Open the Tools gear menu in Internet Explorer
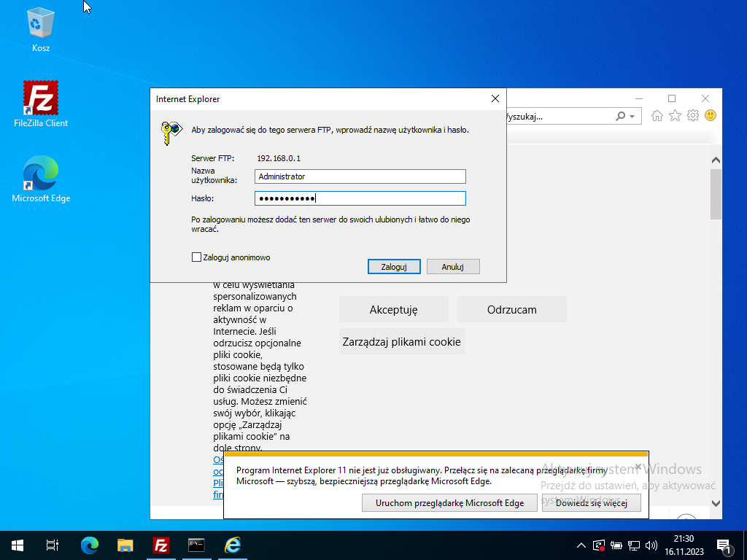Viewport: 747px width, 560px height. click(693, 116)
